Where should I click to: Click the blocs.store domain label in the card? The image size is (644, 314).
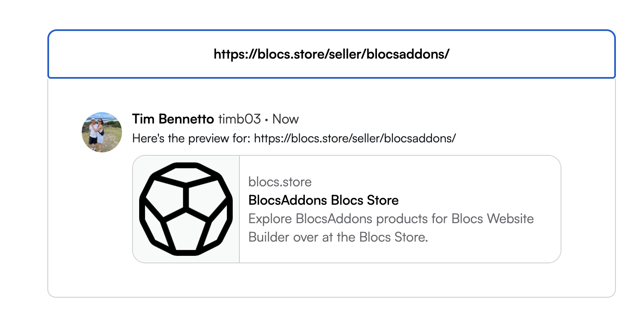pos(280,182)
